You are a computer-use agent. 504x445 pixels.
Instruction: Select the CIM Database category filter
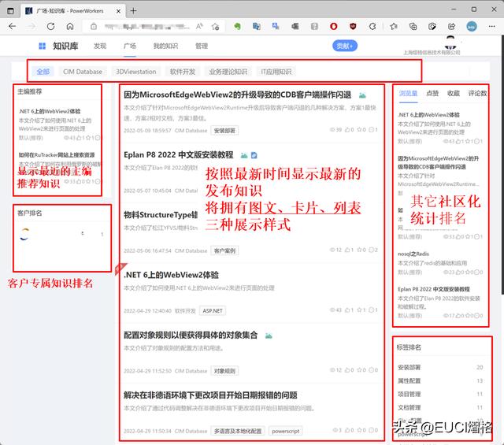[x=83, y=72]
